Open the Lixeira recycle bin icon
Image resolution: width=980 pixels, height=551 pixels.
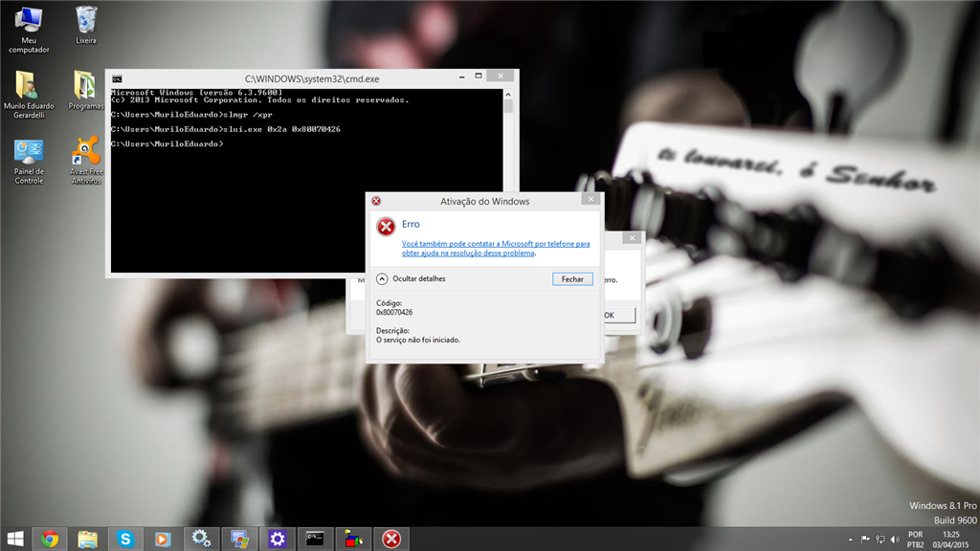(86, 25)
